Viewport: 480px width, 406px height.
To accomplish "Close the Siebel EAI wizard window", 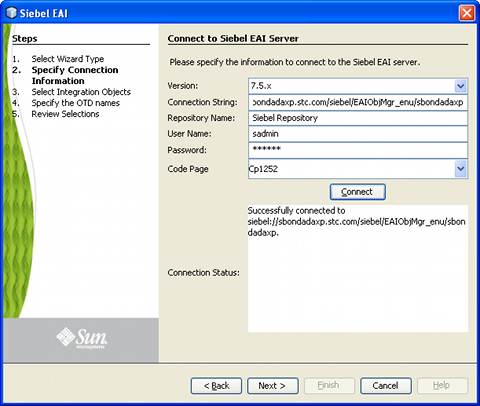I will click(x=467, y=13).
